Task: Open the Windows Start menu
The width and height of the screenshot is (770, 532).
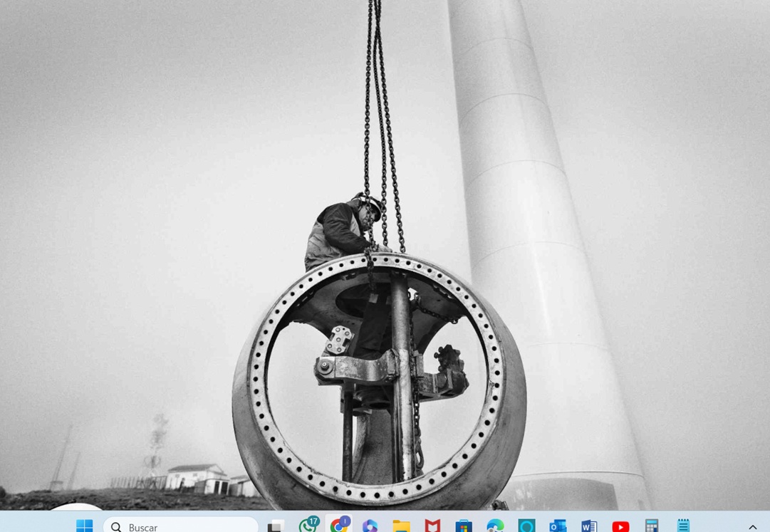Action: tap(84, 526)
